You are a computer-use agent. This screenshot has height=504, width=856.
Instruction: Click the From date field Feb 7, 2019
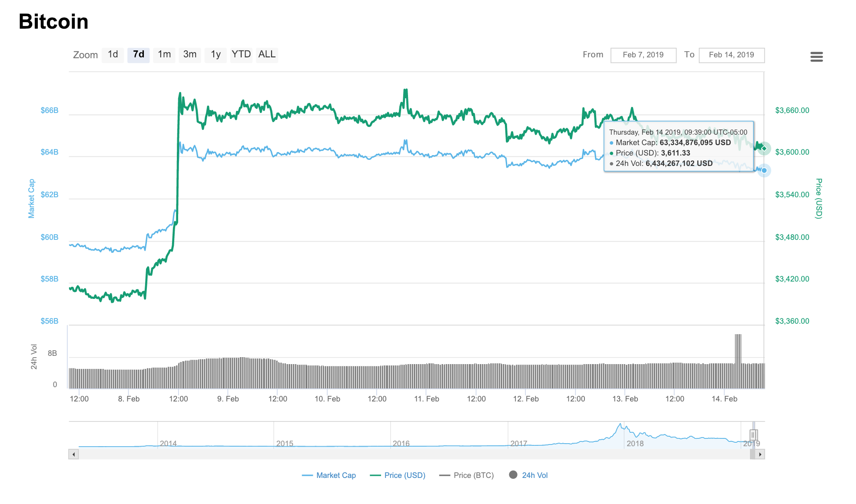click(x=644, y=55)
